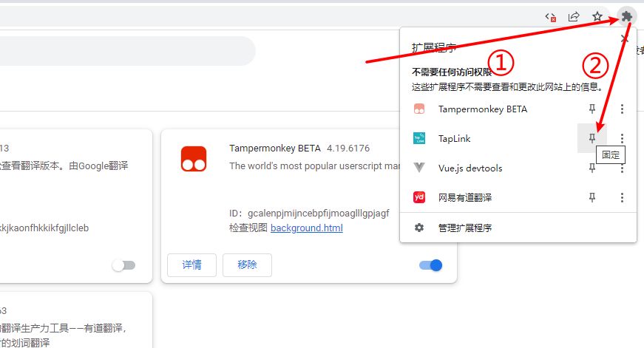The width and height of the screenshot is (644, 348).
Task: Click version number 4.19.6176
Action: click(x=348, y=149)
